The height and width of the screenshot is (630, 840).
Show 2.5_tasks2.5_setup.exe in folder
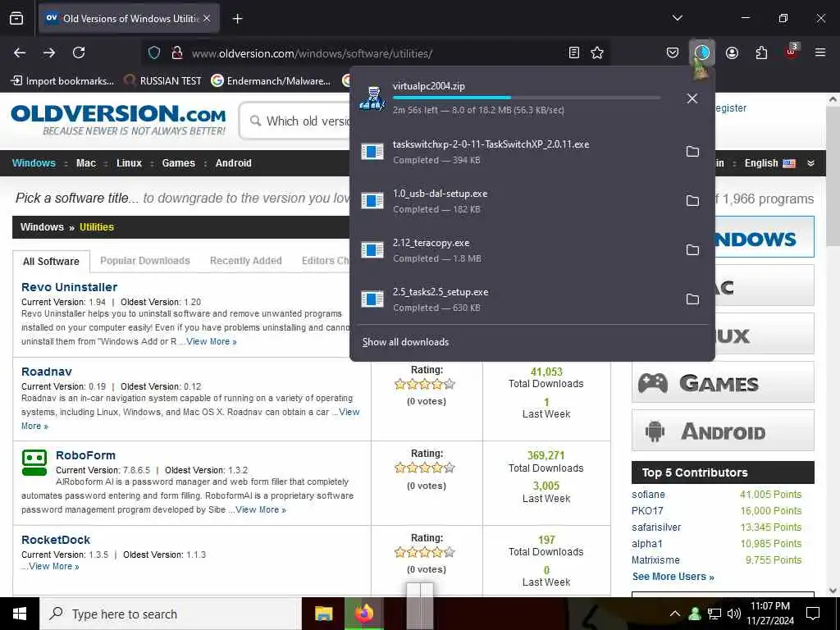(692, 299)
